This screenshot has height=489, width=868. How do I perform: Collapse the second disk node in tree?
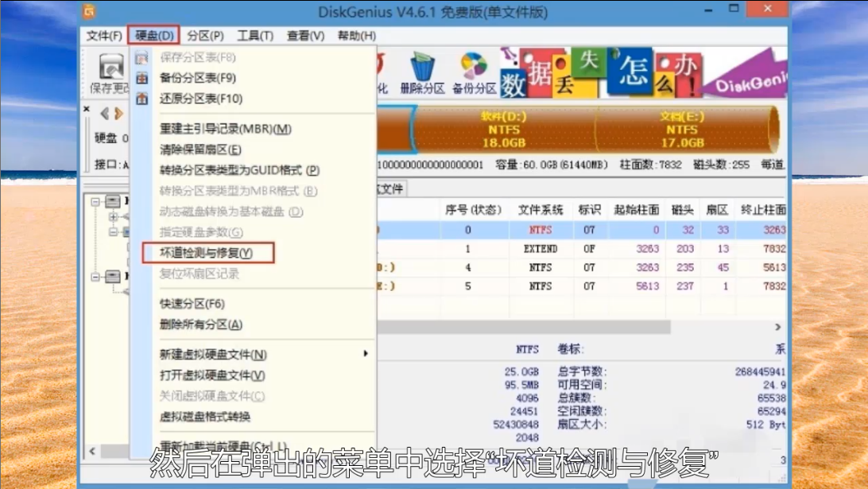click(95, 276)
